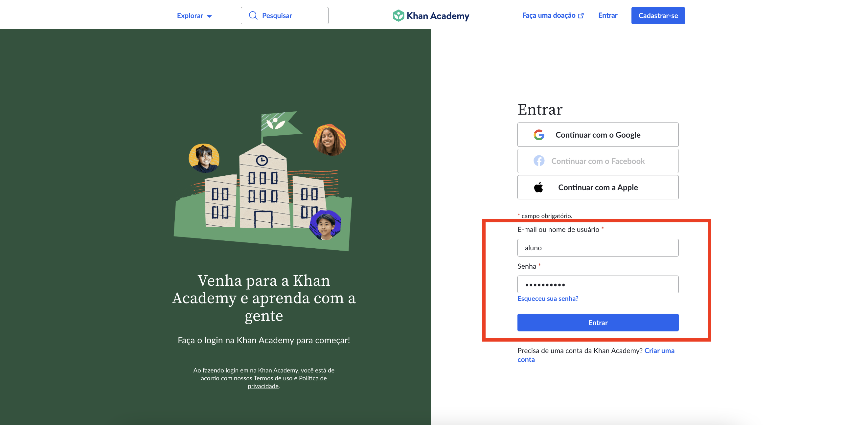Click the Khan Academy logo
The width and height of the screenshot is (868, 425).
pos(431,15)
